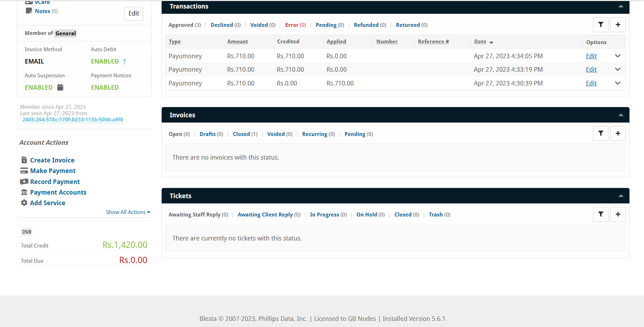Show Closed tickets
Viewport: 644px width, 327px height.
coord(407,215)
